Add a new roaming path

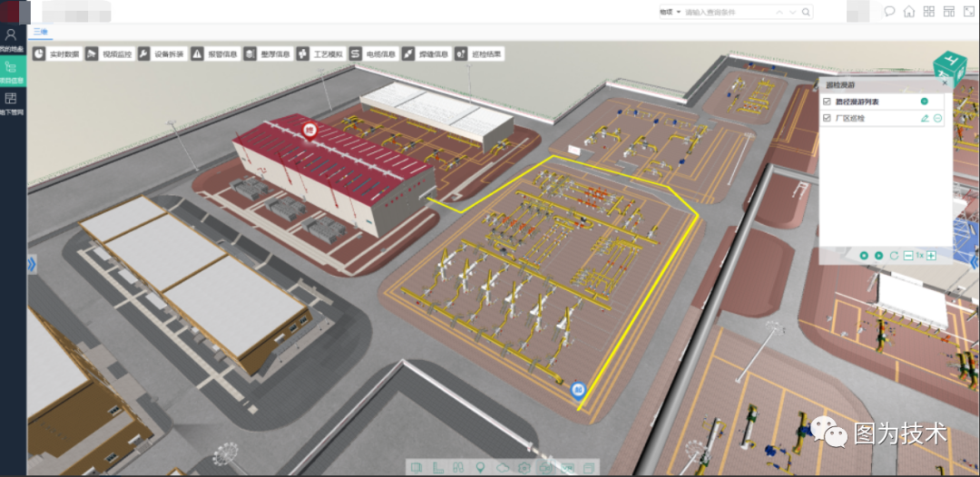coord(925,102)
